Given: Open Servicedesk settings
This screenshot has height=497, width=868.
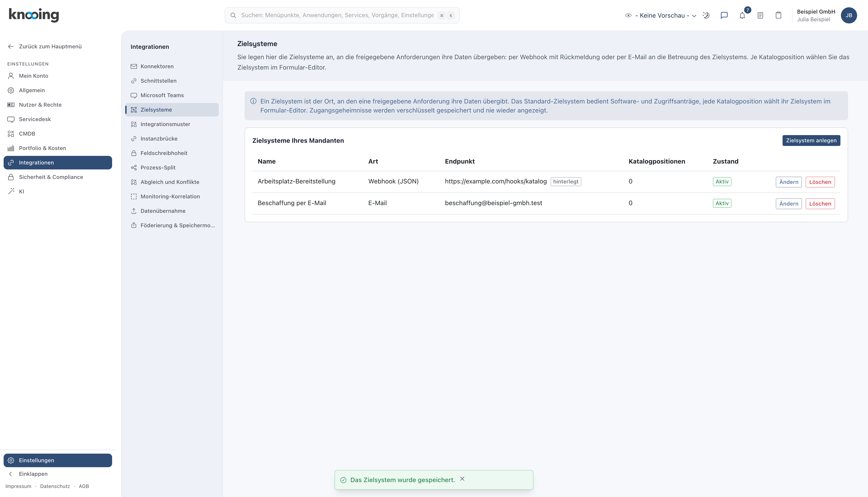Looking at the screenshot, I should click(x=58, y=119).
